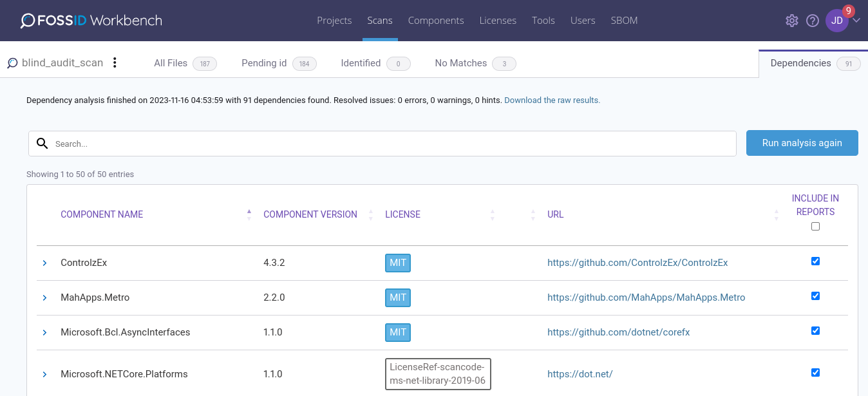Open SBOM in the top navigation

(624, 21)
